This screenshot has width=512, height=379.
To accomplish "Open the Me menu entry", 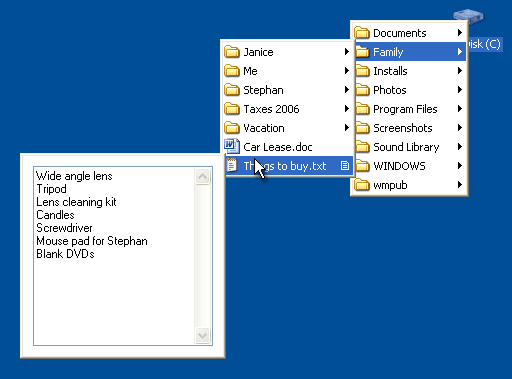I will [x=288, y=71].
